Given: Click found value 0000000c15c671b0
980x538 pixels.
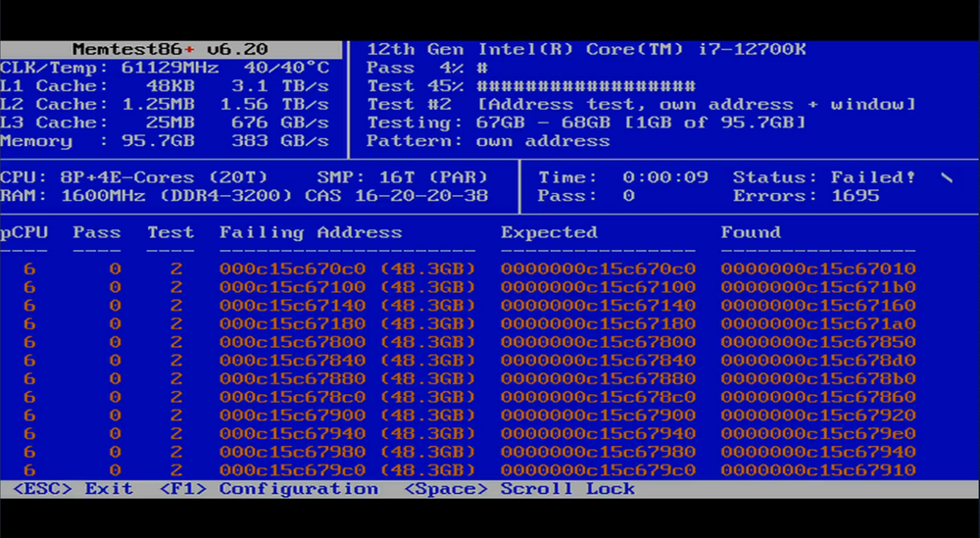Looking at the screenshot, I should 818,287.
